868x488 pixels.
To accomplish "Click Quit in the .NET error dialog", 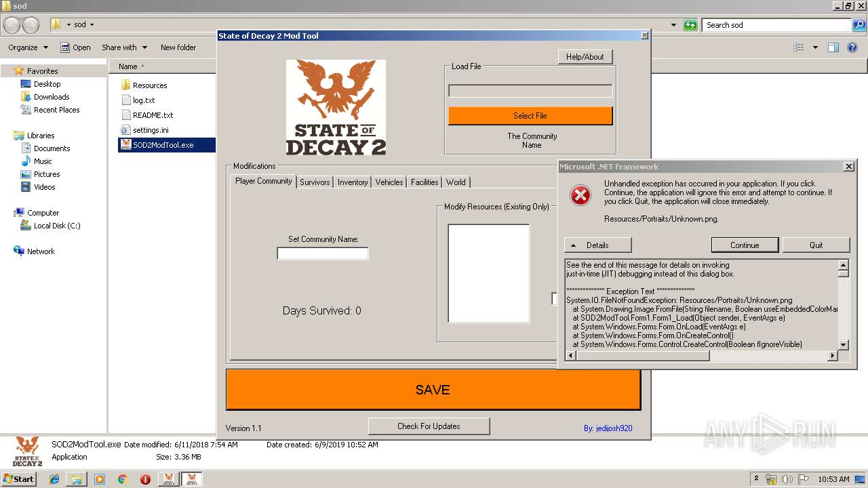I will 816,245.
